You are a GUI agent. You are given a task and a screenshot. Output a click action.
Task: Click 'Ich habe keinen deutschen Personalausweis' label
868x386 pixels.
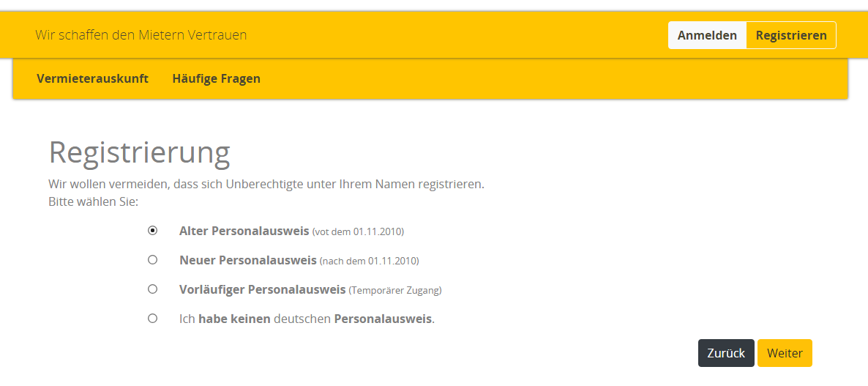coord(307,319)
